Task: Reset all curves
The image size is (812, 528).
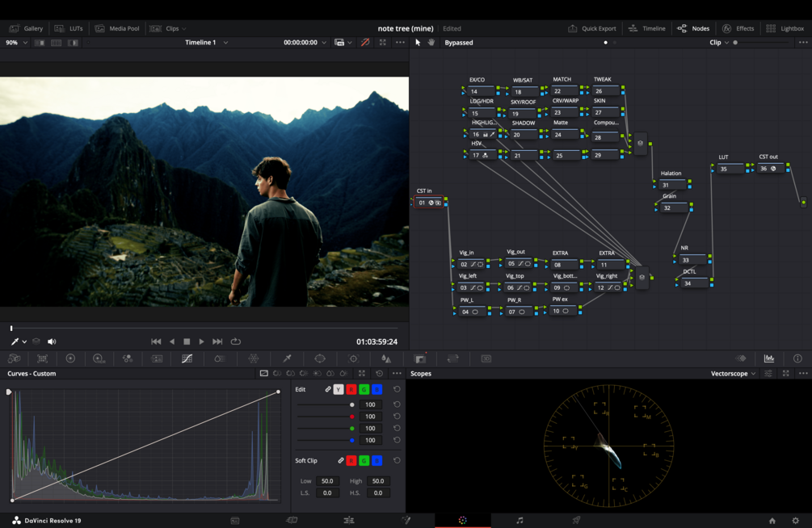Action: (379, 373)
